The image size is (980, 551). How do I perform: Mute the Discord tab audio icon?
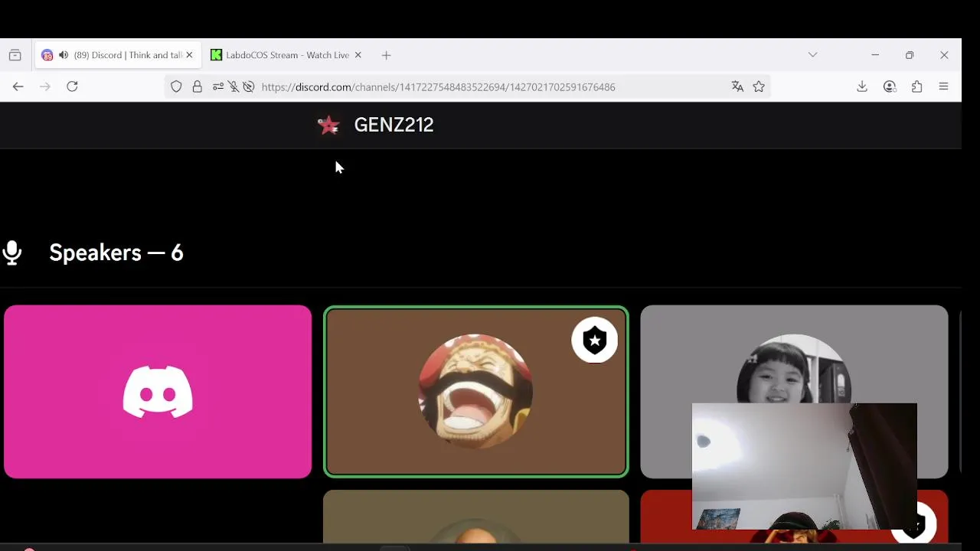pos(64,55)
